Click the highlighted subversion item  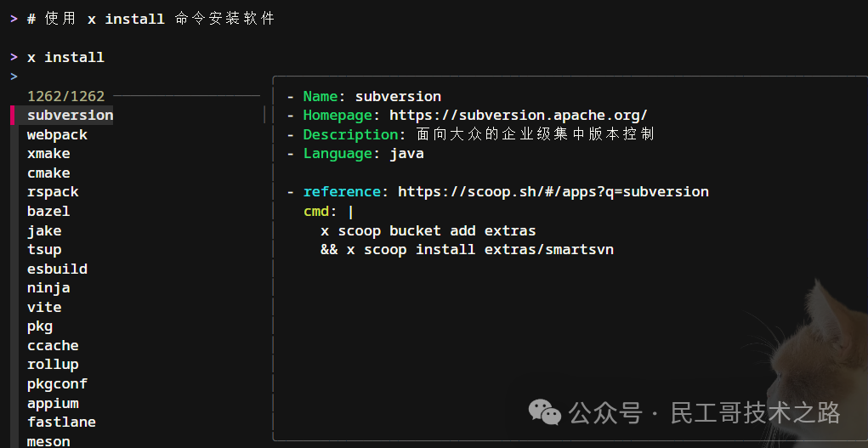pyautogui.click(x=70, y=116)
